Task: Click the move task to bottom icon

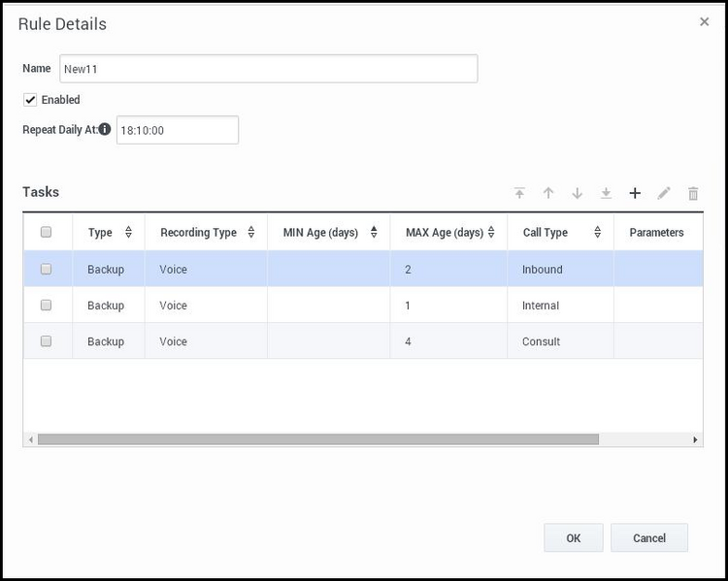Action: click(606, 193)
